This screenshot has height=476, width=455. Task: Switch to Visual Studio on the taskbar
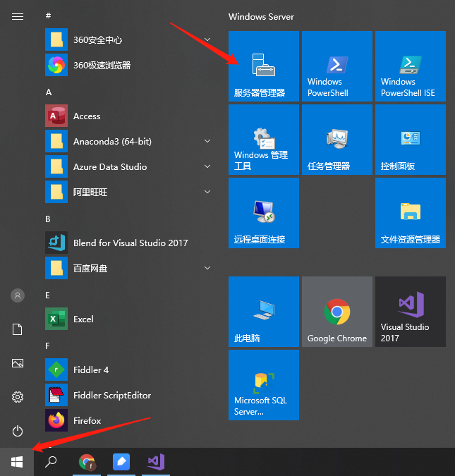[x=156, y=462]
